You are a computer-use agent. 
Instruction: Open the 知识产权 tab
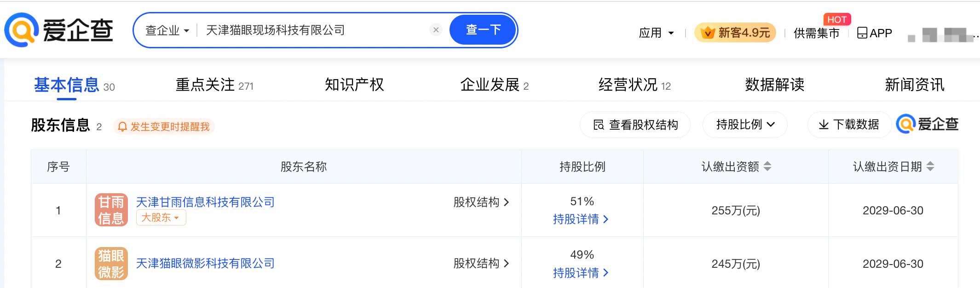point(355,85)
